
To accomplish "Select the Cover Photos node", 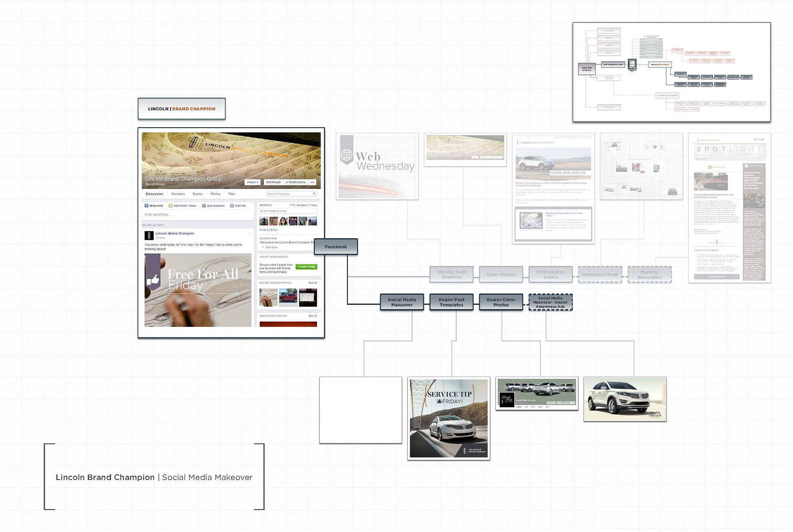I will click(501, 275).
